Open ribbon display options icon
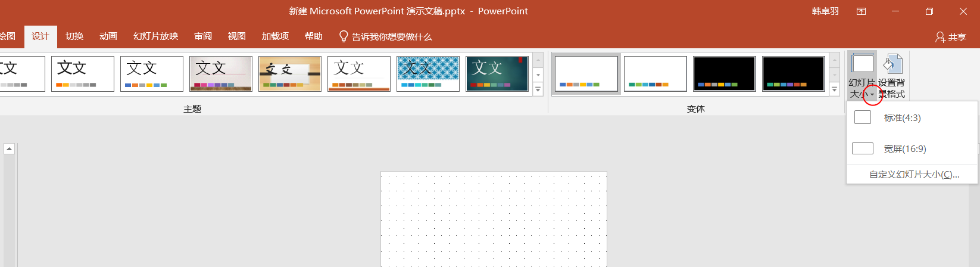980x267 pixels. coord(861,11)
